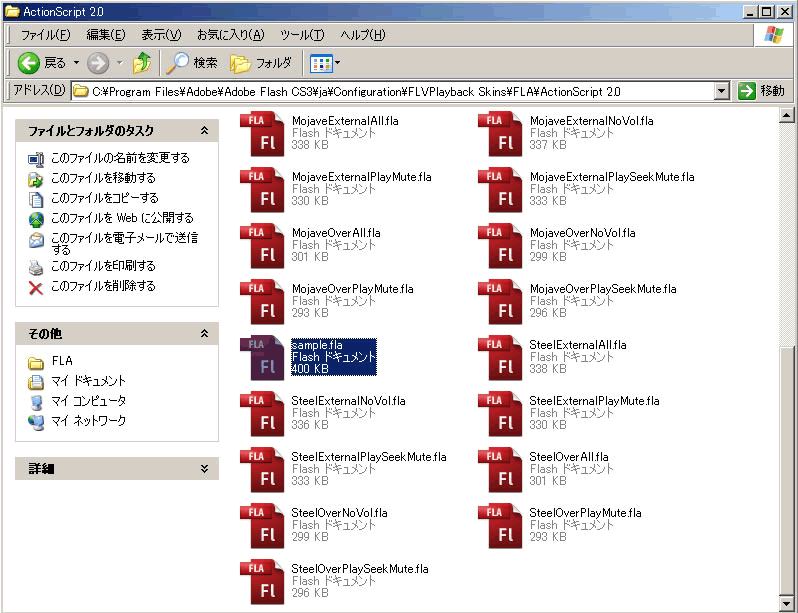Select the SteelOverPlayMute.fla file icon
Image resolution: width=798 pixels, height=613 pixels.
pyautogui.click(x=500, y=526)
